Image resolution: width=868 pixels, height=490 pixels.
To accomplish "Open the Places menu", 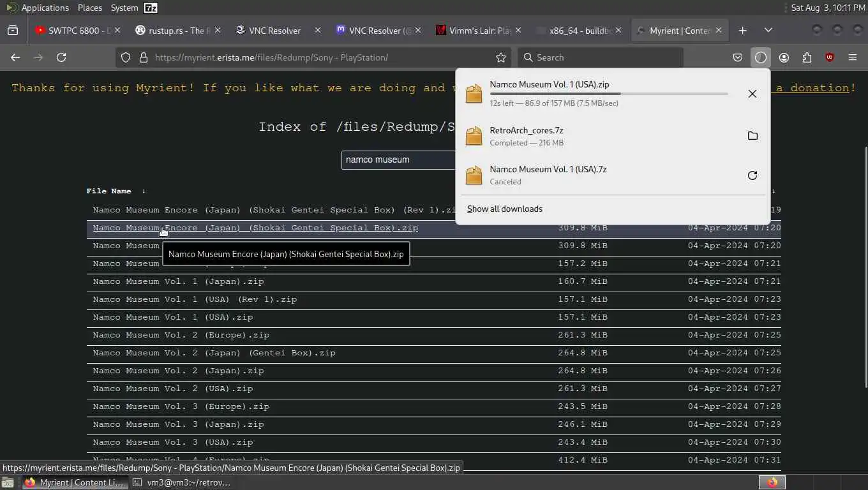I will click(90, 8).
